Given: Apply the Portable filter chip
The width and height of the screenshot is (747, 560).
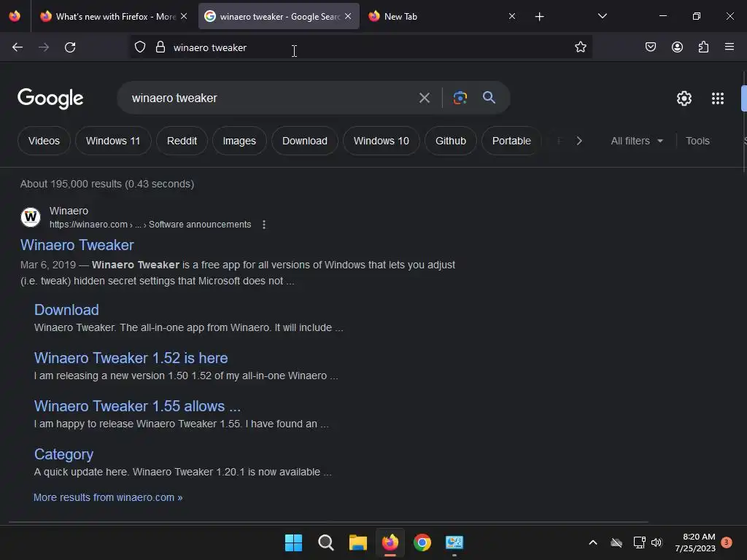Looking at the screenshot, I should point(511,141).
